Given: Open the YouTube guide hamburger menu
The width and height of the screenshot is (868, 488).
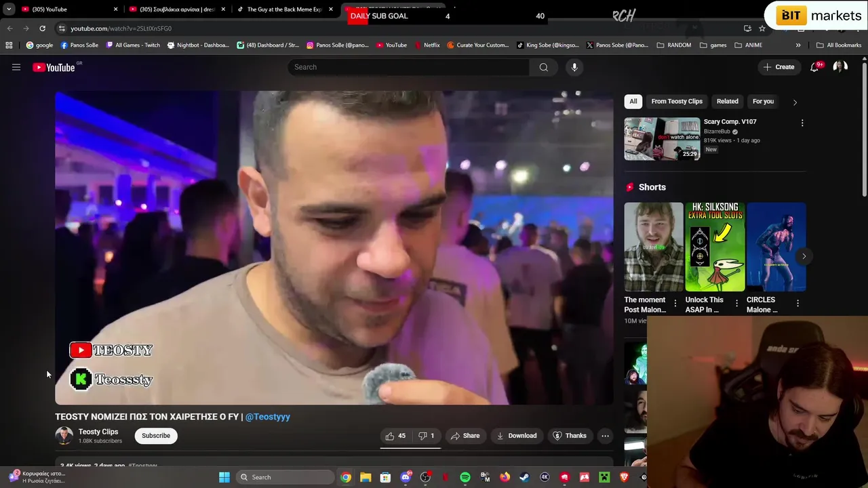Looking at the screenshot, I should point(16,67).
